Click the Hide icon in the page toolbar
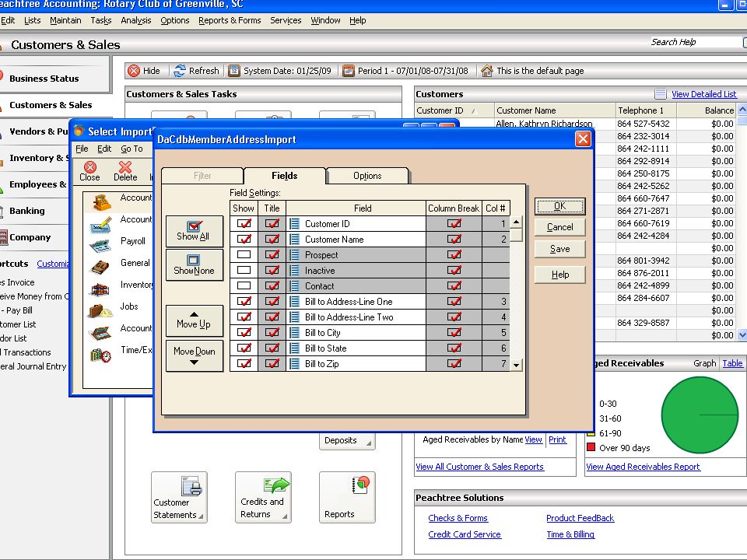 click(134, 71)
